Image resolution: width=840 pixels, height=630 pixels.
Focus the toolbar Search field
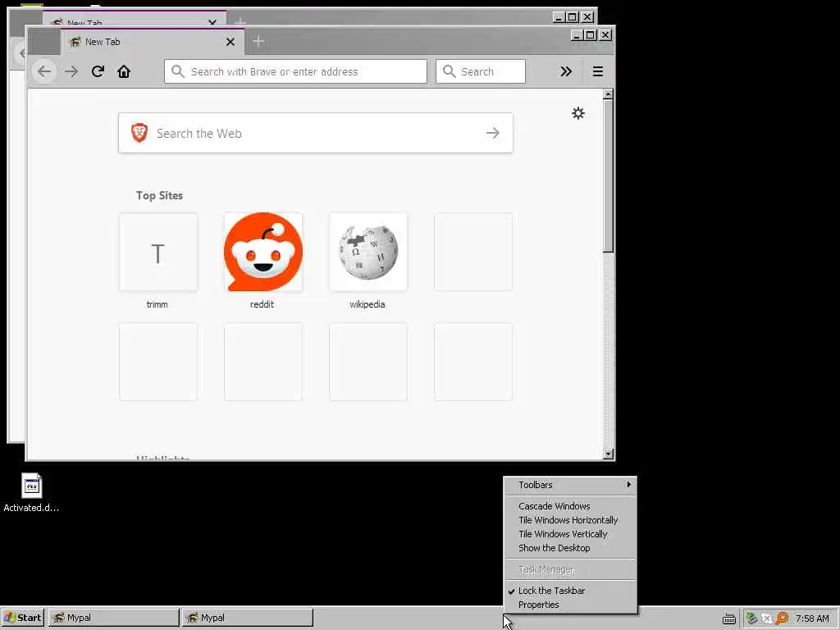[x=481, y=71]
